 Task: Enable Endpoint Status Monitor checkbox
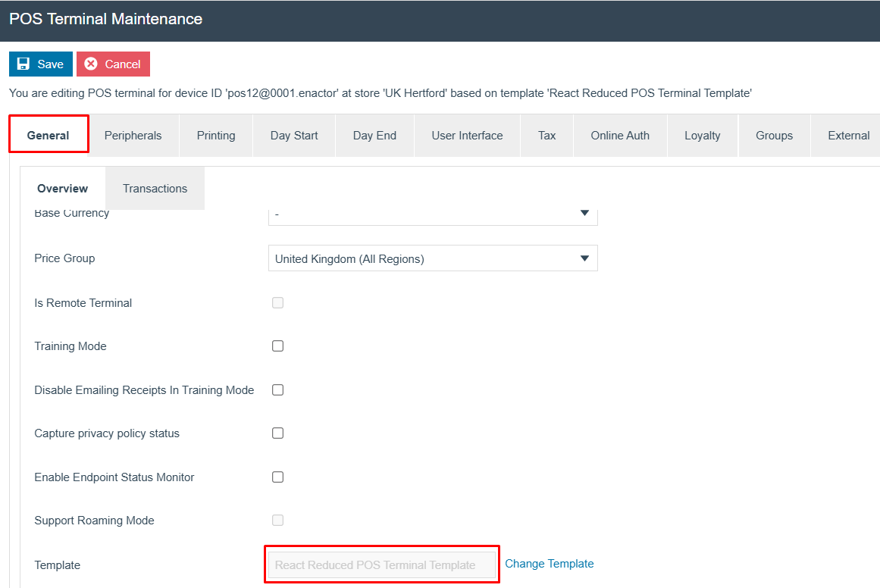277,477
